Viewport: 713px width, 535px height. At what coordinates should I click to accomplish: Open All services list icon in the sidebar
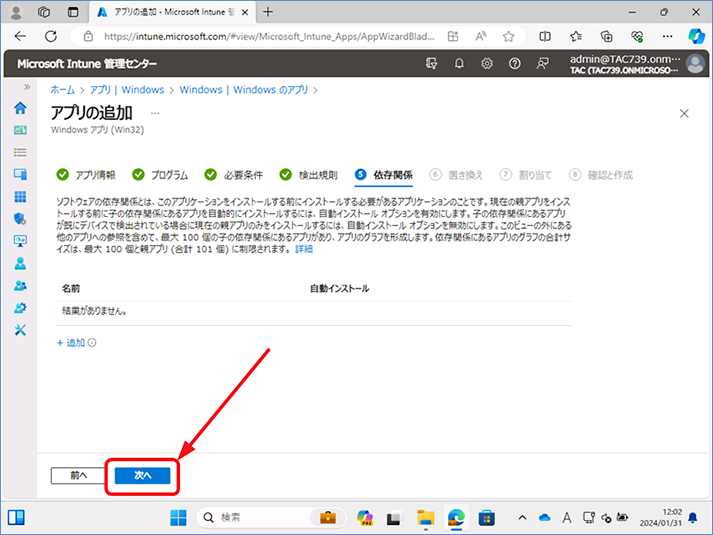tap(20, 152)
